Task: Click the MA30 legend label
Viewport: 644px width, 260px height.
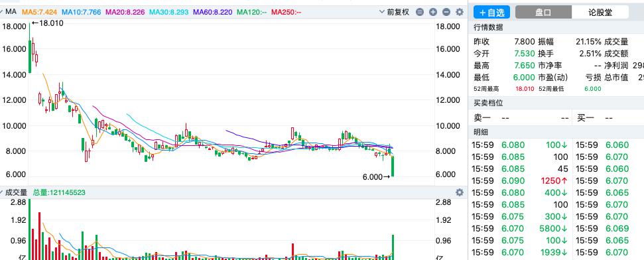Action: pos(169,13)
